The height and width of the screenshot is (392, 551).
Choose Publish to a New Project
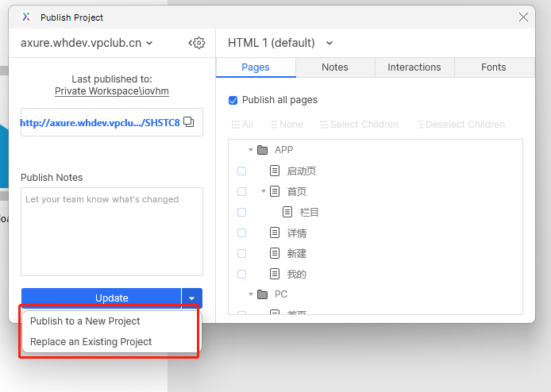(85, 321)
